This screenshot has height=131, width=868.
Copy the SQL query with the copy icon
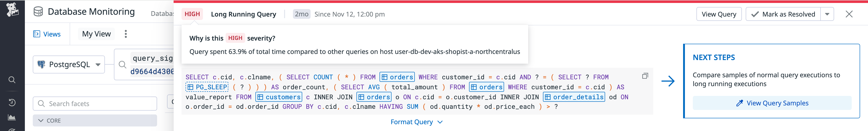pyautogui.click(x=645, y=76)
